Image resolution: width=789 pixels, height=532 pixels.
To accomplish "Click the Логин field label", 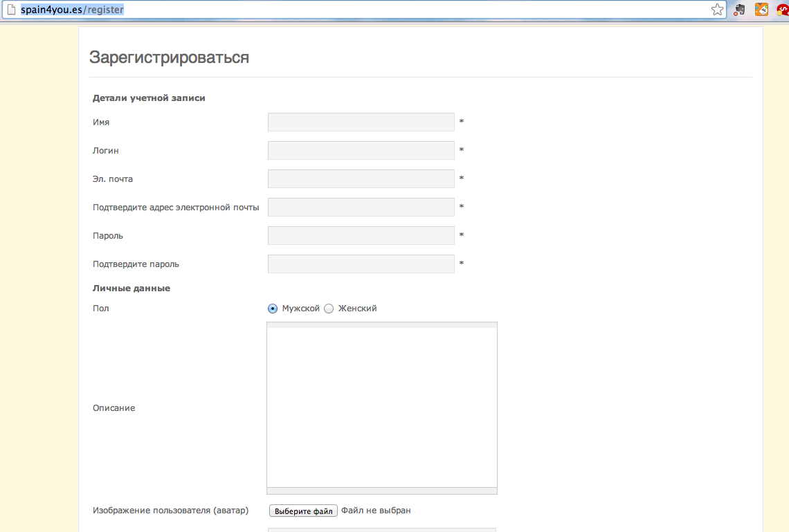I will coord(106,150).
